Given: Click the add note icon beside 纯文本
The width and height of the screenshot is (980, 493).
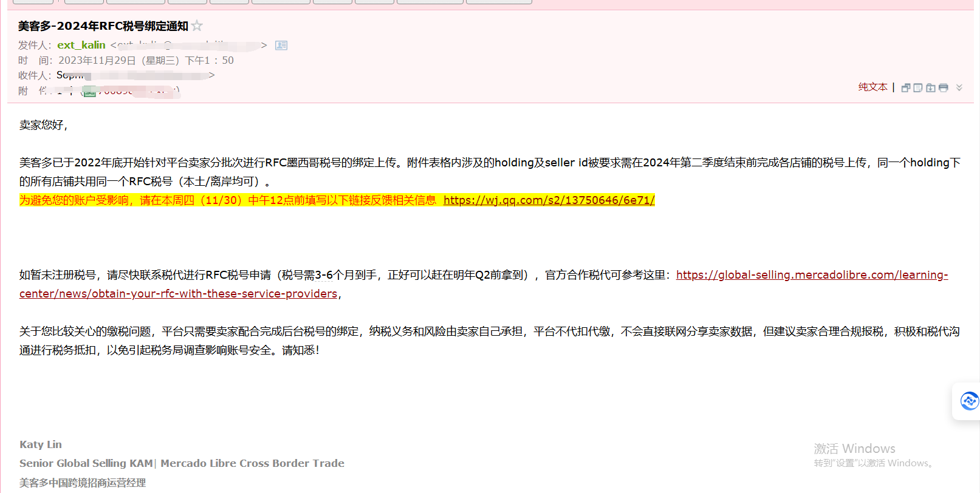Looking at the screenshot, I should coord(918,87).
